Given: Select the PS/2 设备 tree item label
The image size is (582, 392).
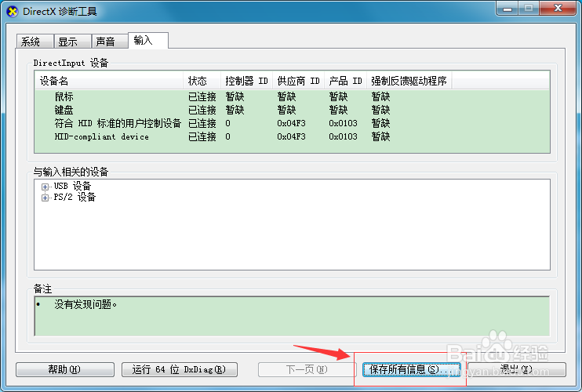Looking at the screenshot, I should pos(75,197).
